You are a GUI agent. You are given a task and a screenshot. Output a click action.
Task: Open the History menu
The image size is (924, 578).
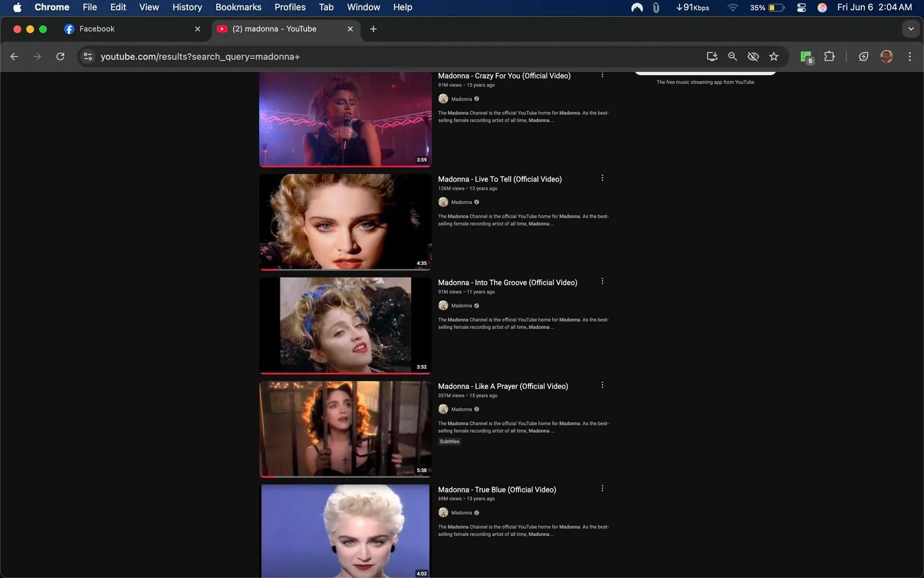[x=186, y=7]
